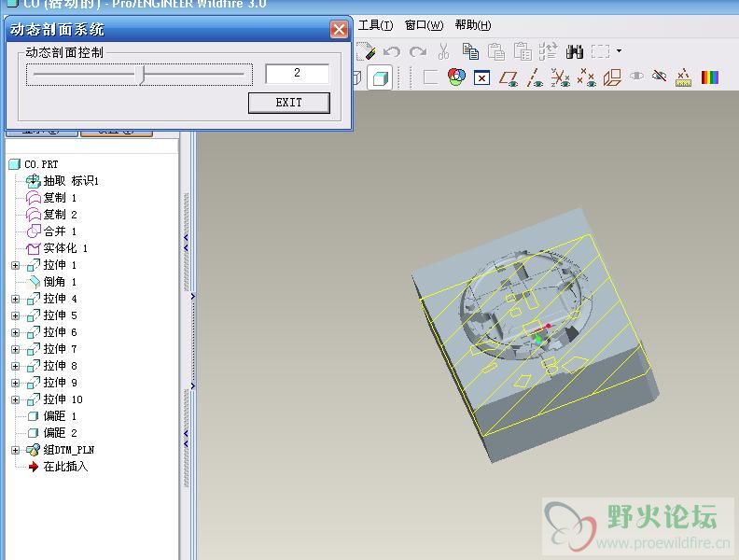Expand the 拉伸 1 node
Screen dimensions: 739x560
coord(15,265)
